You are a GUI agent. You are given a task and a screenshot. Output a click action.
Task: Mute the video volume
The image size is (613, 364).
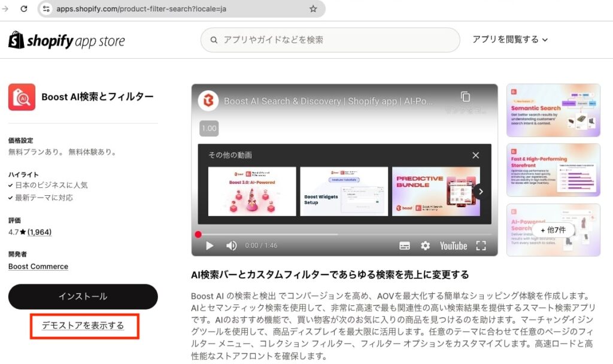pyautogui.click(x=232, y=245)
